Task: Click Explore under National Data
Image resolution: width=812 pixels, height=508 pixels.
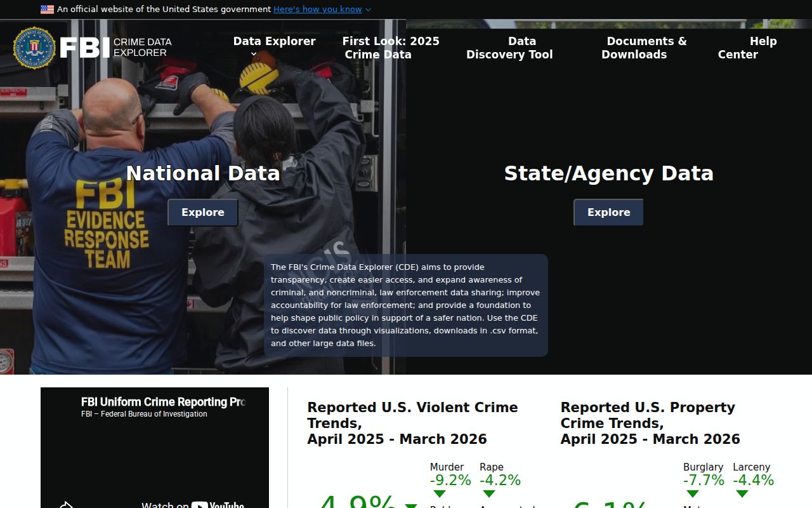Action: coord(203,213)
